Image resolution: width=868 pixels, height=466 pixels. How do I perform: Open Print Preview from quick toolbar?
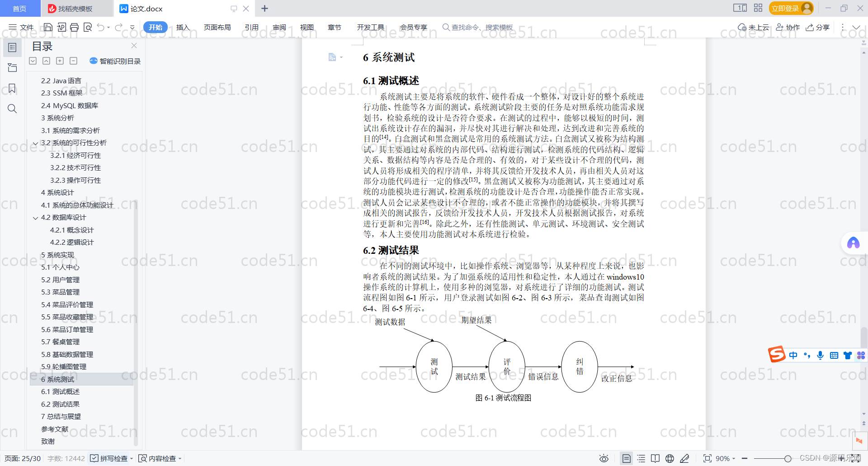point(88,27)
